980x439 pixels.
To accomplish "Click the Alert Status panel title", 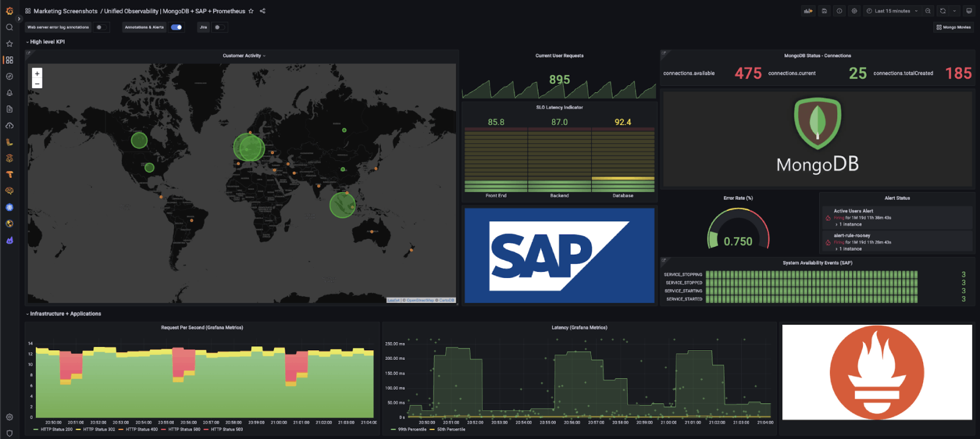I will tap(897, 198).
